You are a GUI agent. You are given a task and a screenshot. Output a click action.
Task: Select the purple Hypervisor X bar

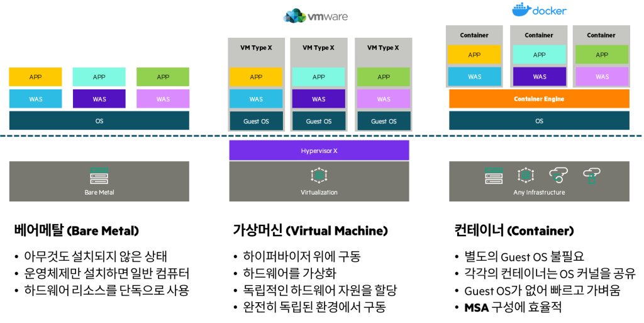pyautogui.click(x=319, y=150)
